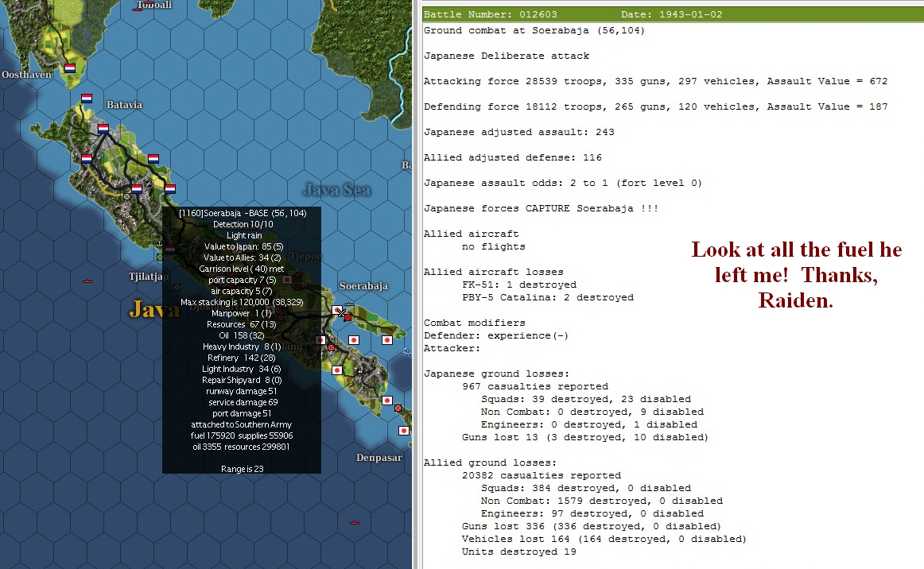Click the Tjilatjap city label
This screenshot has width=924, height=569.
[x=149, y=277]
